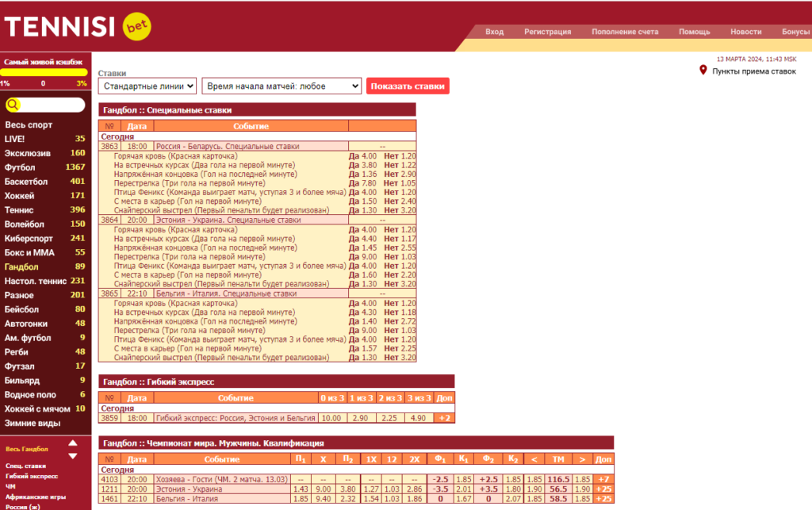
Task: Open the Помощь menu item
Action: pos(695,32)
